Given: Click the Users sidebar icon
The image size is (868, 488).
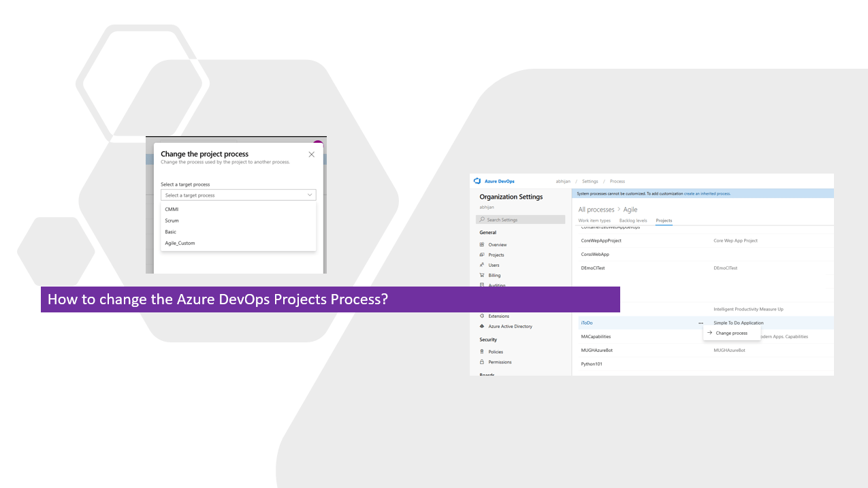Looking at the screenshot, I should point(482,265).
